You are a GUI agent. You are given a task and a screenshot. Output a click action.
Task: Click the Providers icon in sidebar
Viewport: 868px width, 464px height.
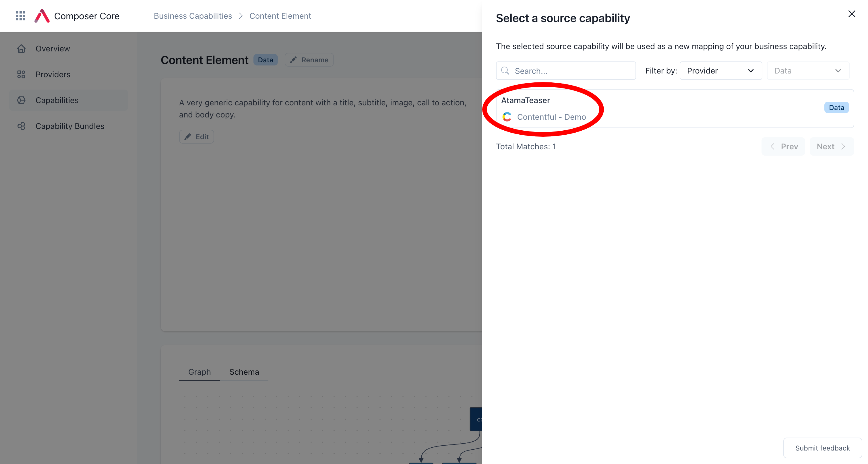coord(21,74)
